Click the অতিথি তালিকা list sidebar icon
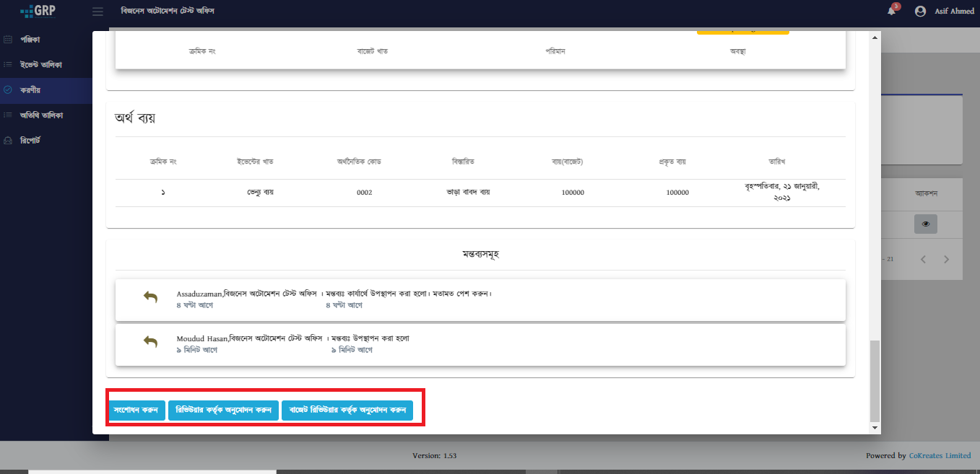 pos(8,115)
